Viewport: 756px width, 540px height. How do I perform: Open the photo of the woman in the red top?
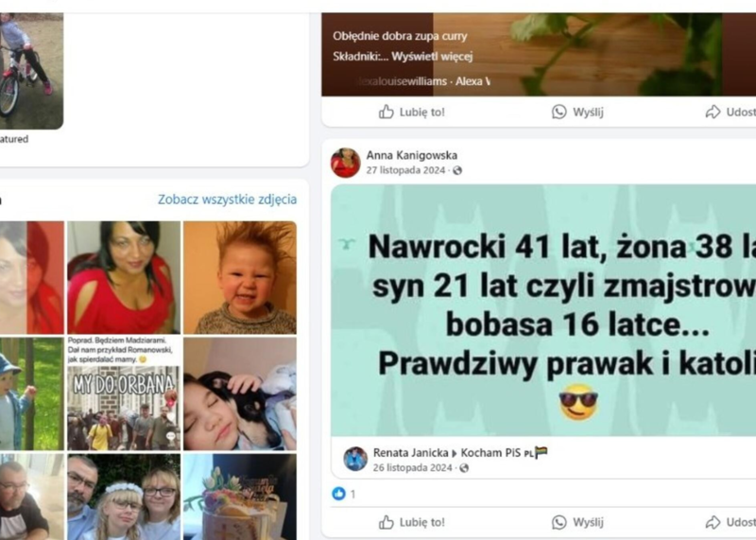pos(124,277)
